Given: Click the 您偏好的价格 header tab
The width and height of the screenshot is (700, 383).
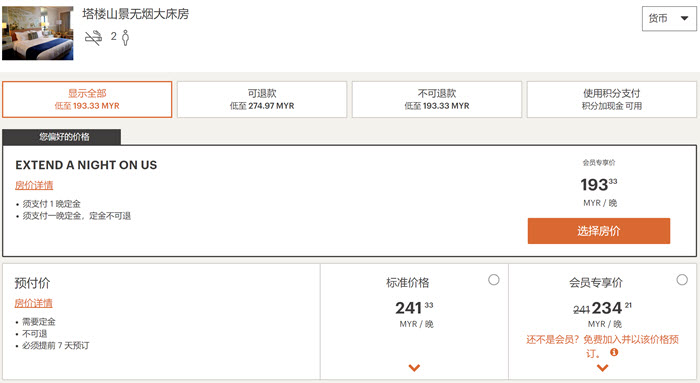Looking at the screenshot, I should (62, 137).
